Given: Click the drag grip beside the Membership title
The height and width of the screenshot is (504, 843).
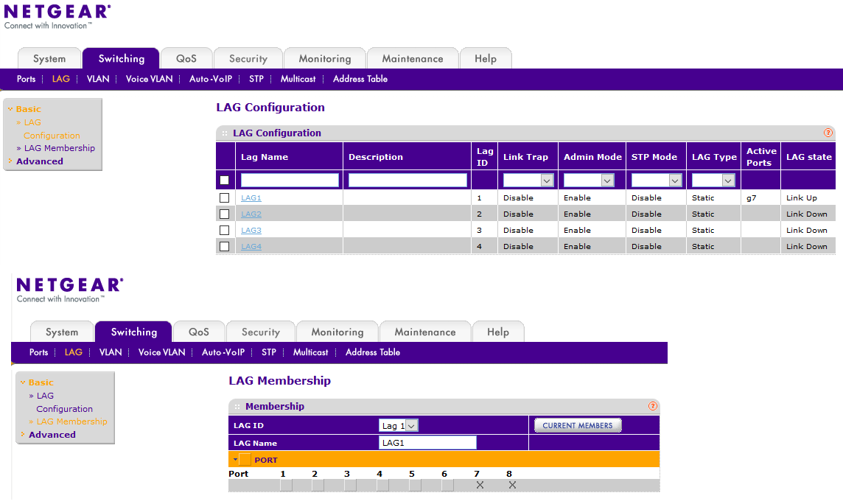Looking at the screenshot, I should [237, 407].
